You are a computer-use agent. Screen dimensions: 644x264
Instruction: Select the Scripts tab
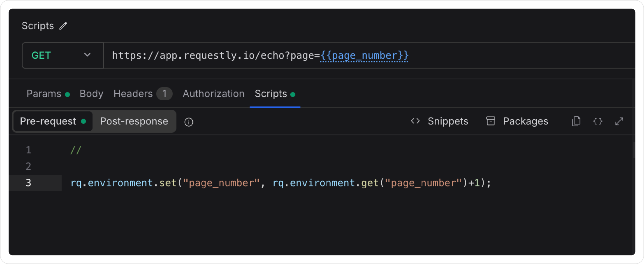point(275,94)
